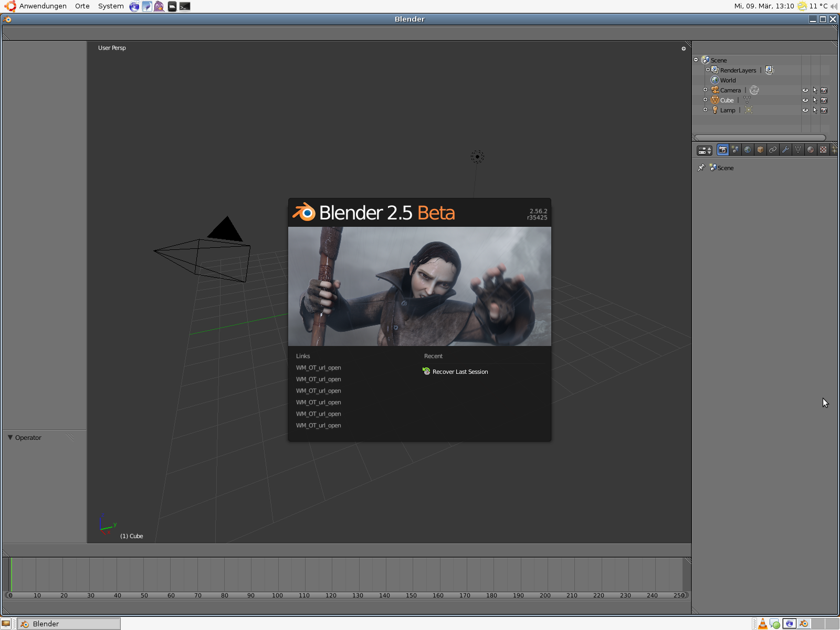This screenshot has height=630, width=840.
Task: Toggle visibility of the Cube in the outliner
Action: (x=805, y=100)
